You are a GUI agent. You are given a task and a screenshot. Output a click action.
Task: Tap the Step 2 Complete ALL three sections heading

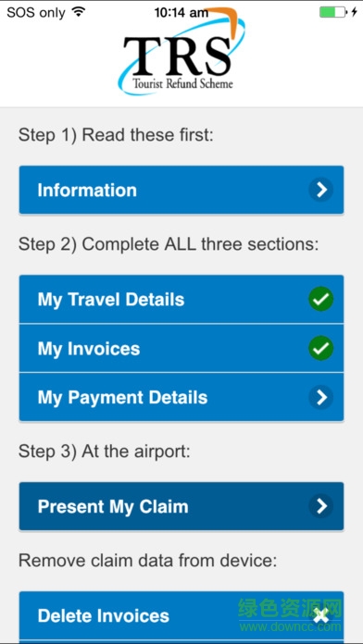click(169, 244)
